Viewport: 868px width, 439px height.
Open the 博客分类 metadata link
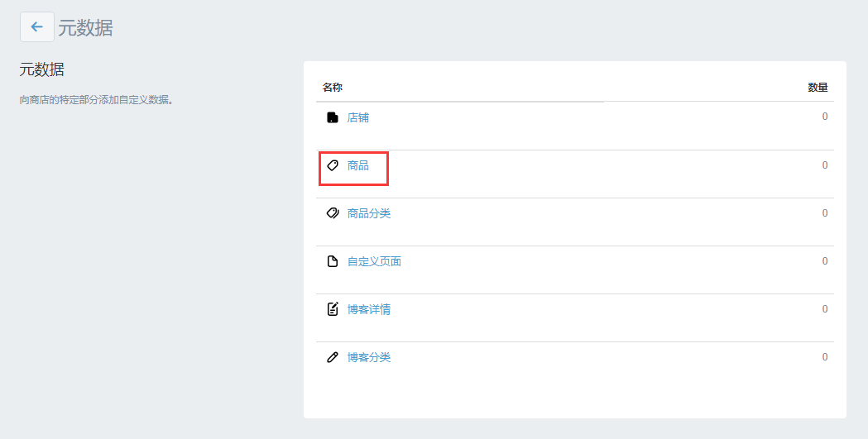369,357
